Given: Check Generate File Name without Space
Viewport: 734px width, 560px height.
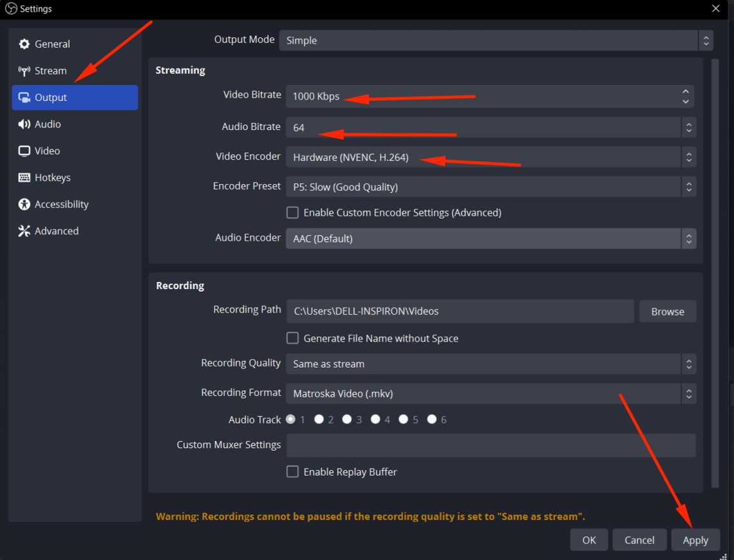Looking at the screenshot, I should (292, 338).
